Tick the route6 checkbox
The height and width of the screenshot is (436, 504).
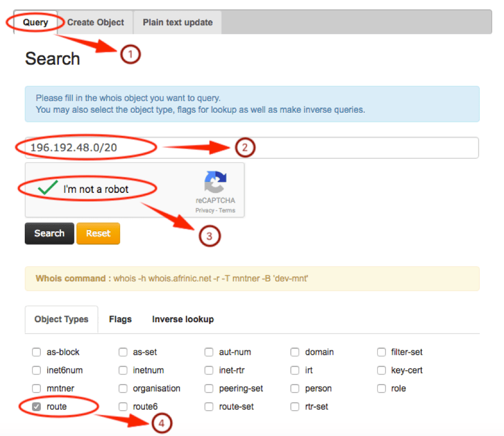pyautogui.click(x=123, y=407)
